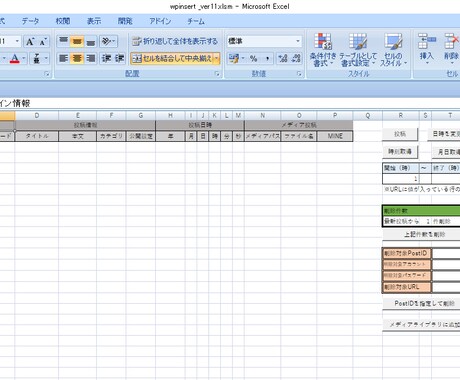460x380 pixels.
Task: Select column Q header
Action: coord(368,116)
